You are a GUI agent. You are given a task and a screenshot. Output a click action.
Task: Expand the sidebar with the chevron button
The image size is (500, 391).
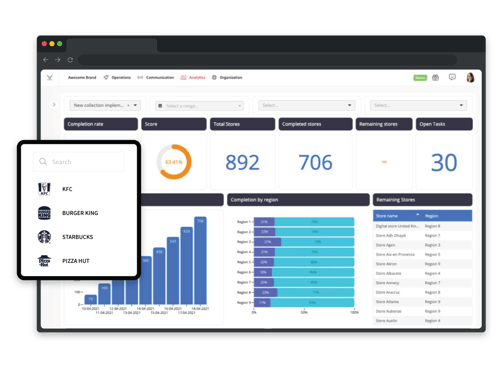click(x=54, y=104)
